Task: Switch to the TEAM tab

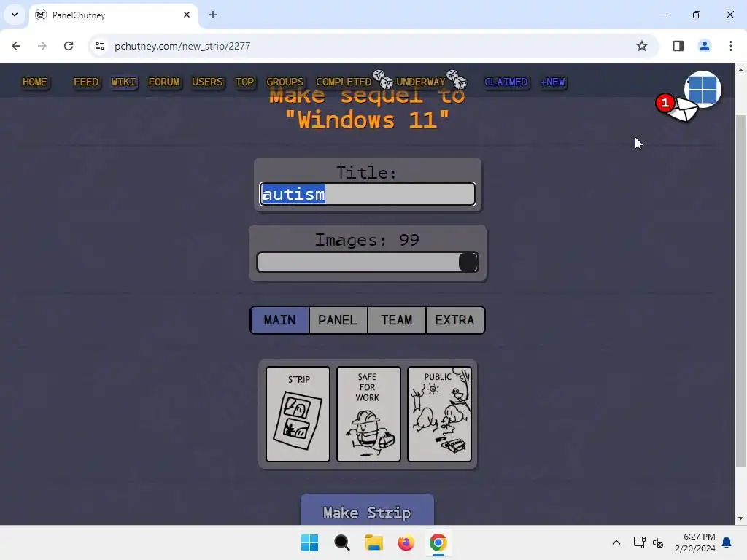Action: (x=397, y=320)
